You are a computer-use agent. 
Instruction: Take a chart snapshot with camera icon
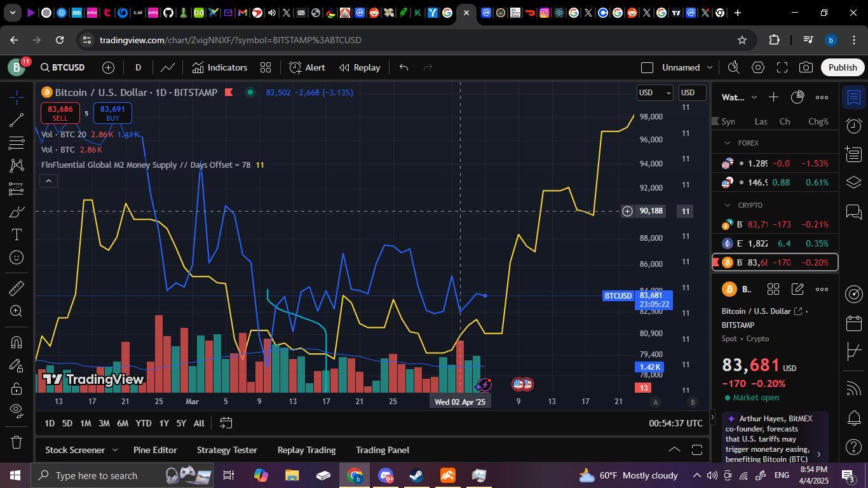pyautogui.click(x=806, y=67)
